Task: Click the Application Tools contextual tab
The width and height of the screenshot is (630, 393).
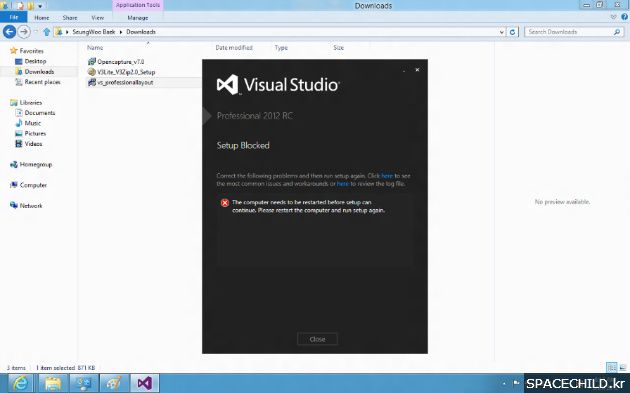Action: 138,5
